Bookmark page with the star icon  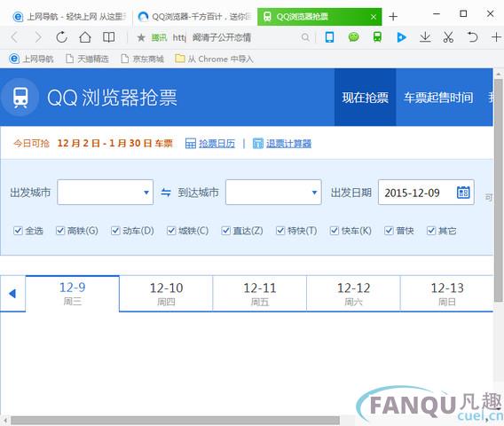[x=141, y=38]
